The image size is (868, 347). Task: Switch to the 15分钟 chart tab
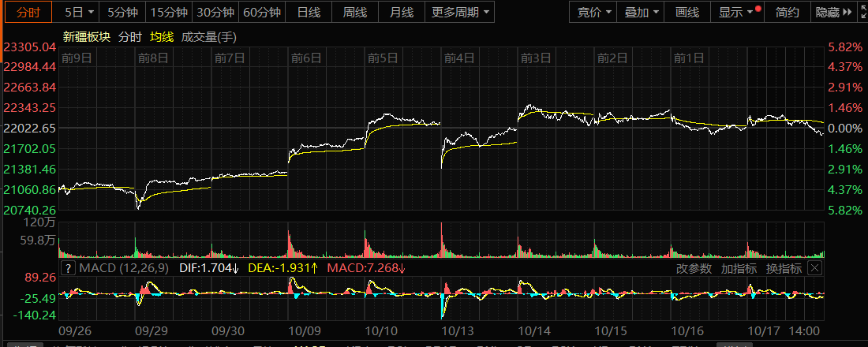(169, 12)
